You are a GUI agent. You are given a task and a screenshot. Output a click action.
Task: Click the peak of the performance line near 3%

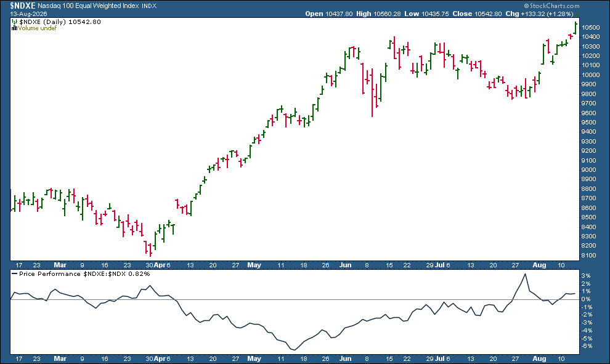pyautogui.click(x=525, y=274)
